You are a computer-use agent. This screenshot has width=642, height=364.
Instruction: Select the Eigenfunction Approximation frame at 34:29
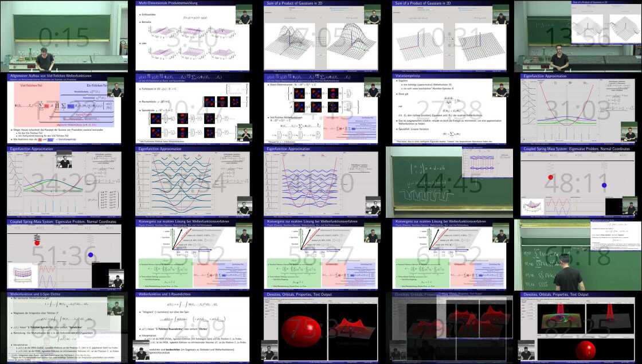tap(64, 182)
